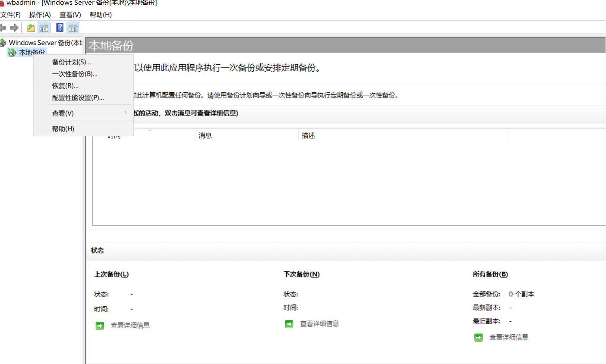Click green arrow icon under 上次备份
This screenshot has width=606, height=364.
100,326
